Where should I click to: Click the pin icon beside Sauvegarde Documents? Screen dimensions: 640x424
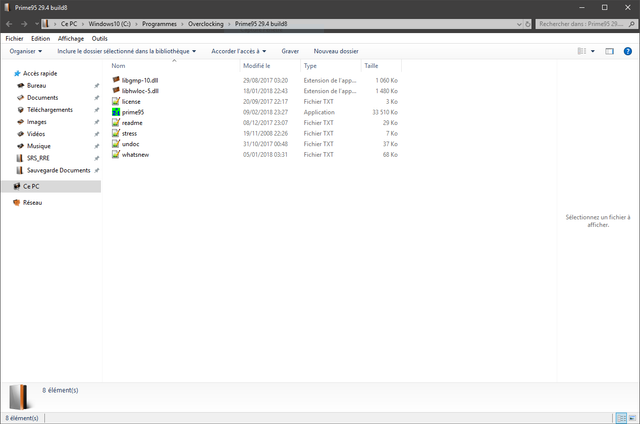click(x=96, y=170)
